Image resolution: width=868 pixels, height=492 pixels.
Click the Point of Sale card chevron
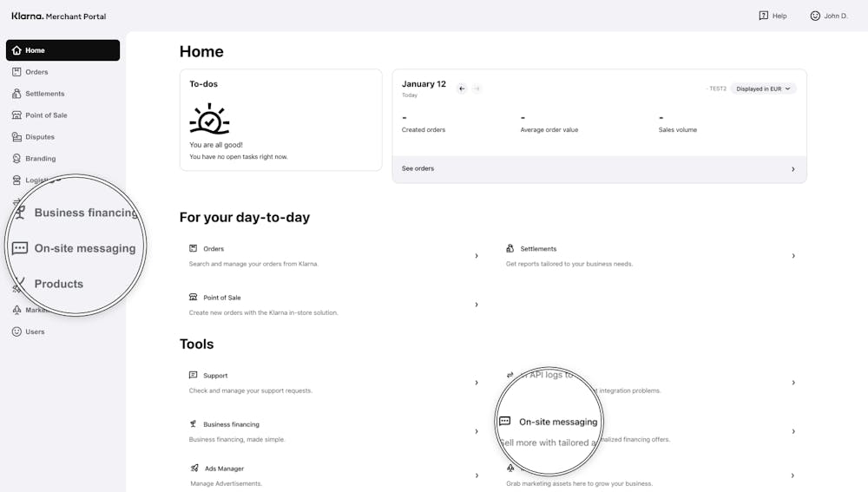(477, 305)
